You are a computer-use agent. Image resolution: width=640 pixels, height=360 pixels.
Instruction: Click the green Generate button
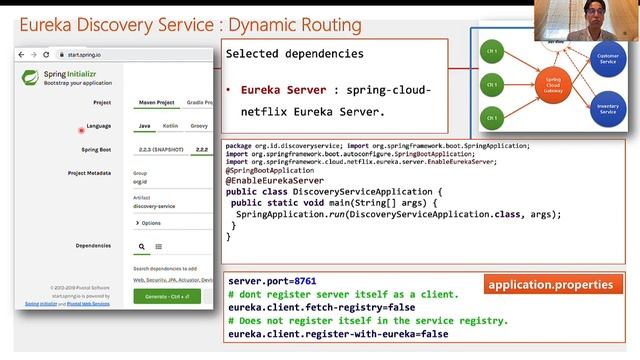[167, 296]
